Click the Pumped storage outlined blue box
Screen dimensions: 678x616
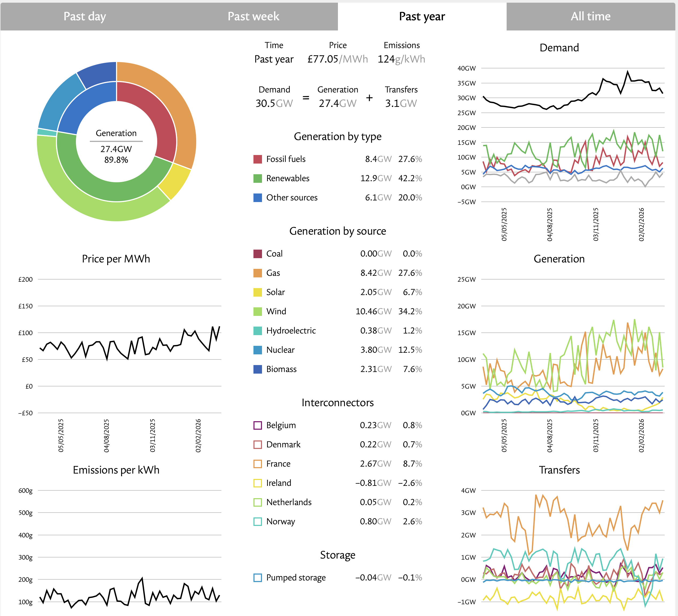(x=258, y=578)
